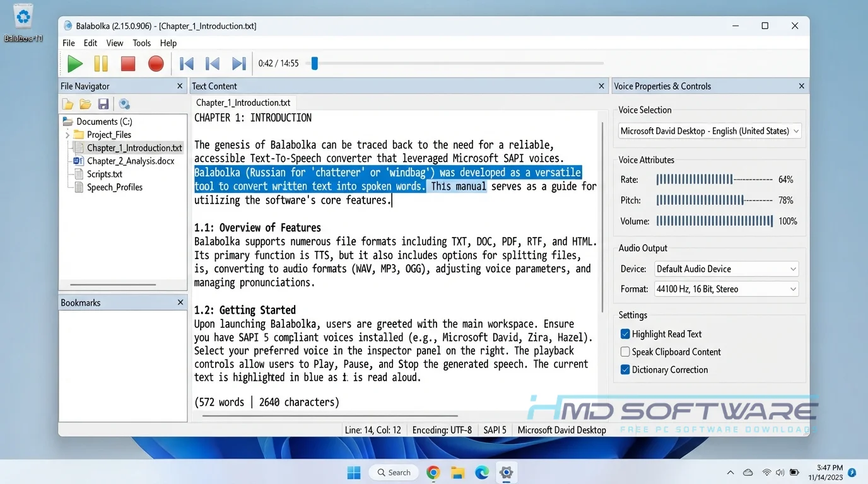Enable Speak Clipboard Content checkbox

[x=625, y=352]
